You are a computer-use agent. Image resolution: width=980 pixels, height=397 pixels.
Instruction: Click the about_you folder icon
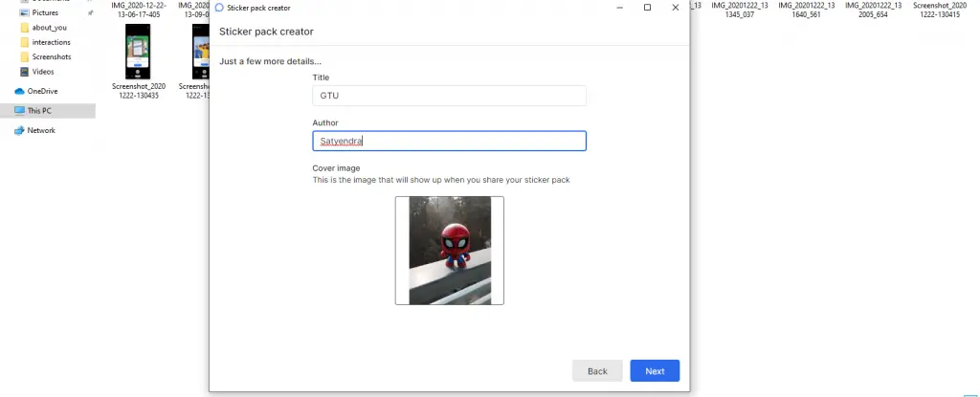point(24,28)
